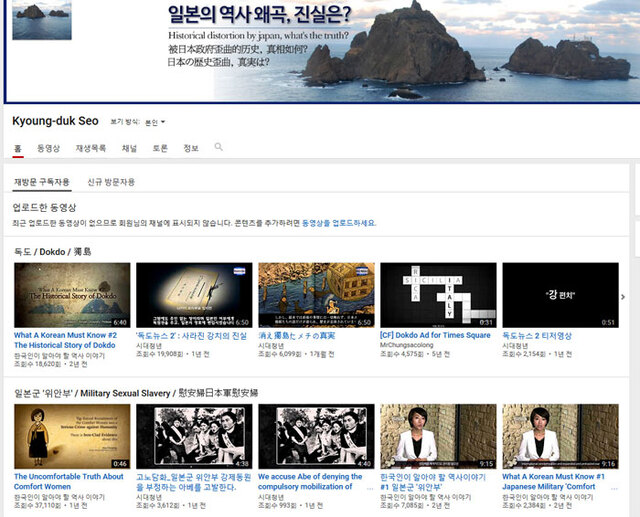
Task: Show next videos in Dokdo row arrow
Action: 623,297
